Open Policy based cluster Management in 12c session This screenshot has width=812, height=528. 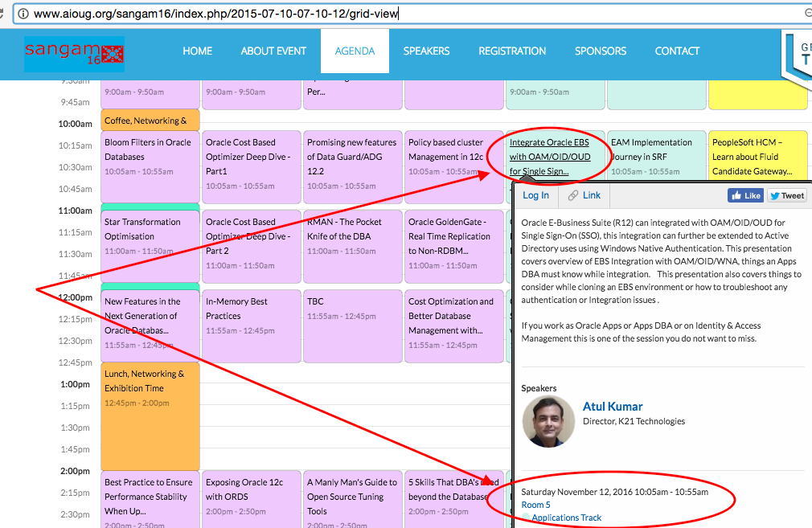453,166
